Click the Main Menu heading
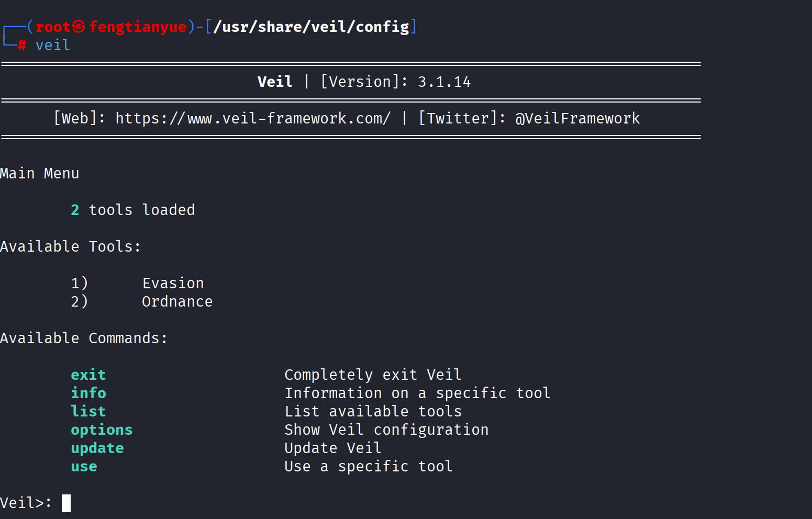The width and height of the screenshot is (812, 519). [40, 173]
